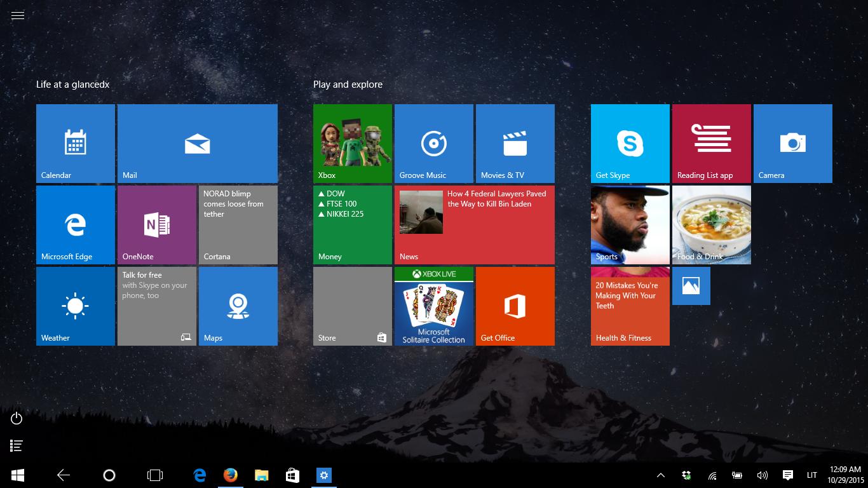Open Cortana circle on taskbar
Image resolution: width=868 pixels, height=488 pixels.
109,475
